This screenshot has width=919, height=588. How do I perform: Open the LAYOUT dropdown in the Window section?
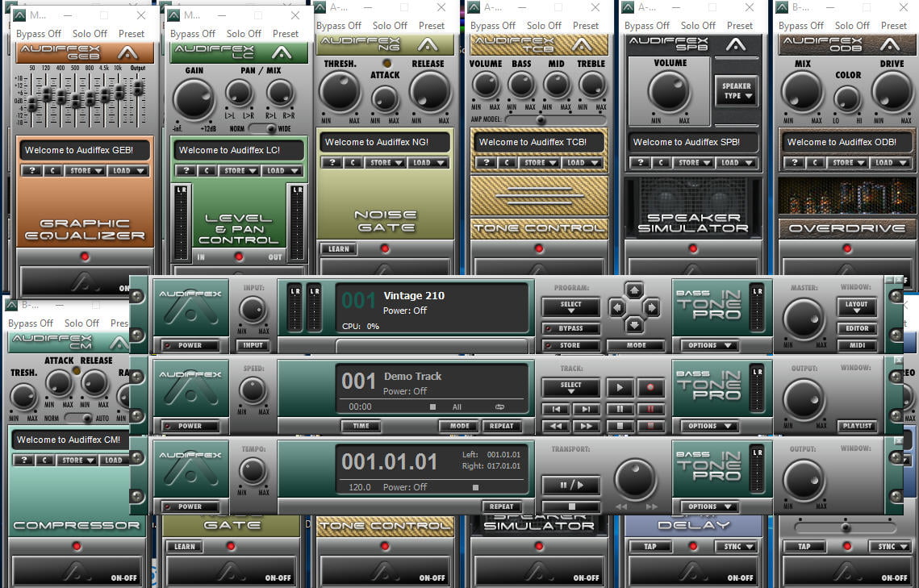pos(856,306)
